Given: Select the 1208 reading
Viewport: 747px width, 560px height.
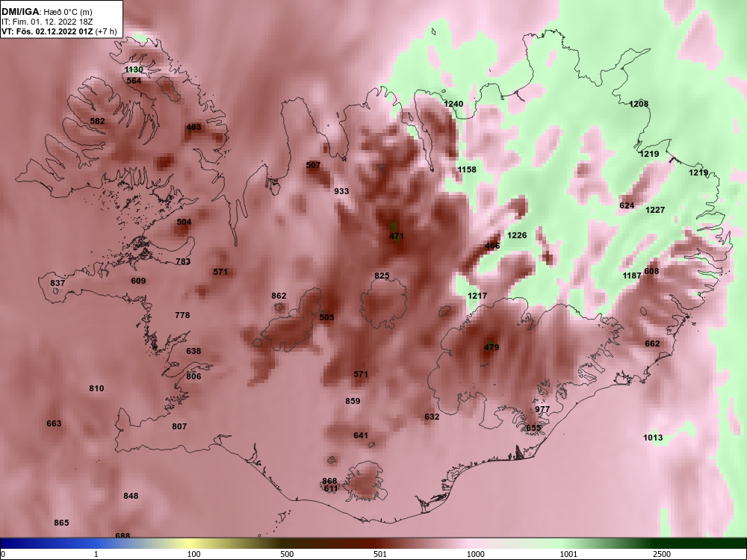Looking at the screenshot, I should point(639,104).
